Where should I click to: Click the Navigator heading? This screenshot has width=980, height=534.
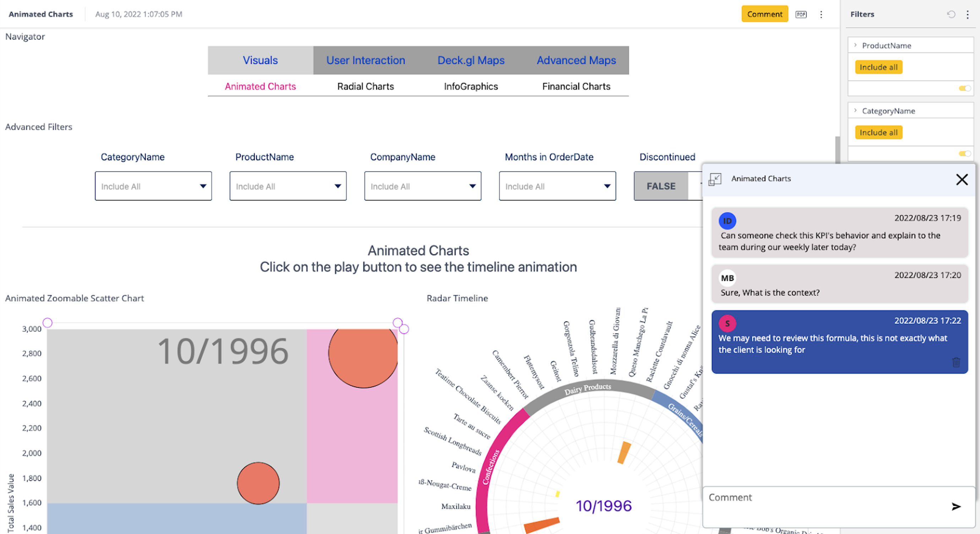(25, 37)
